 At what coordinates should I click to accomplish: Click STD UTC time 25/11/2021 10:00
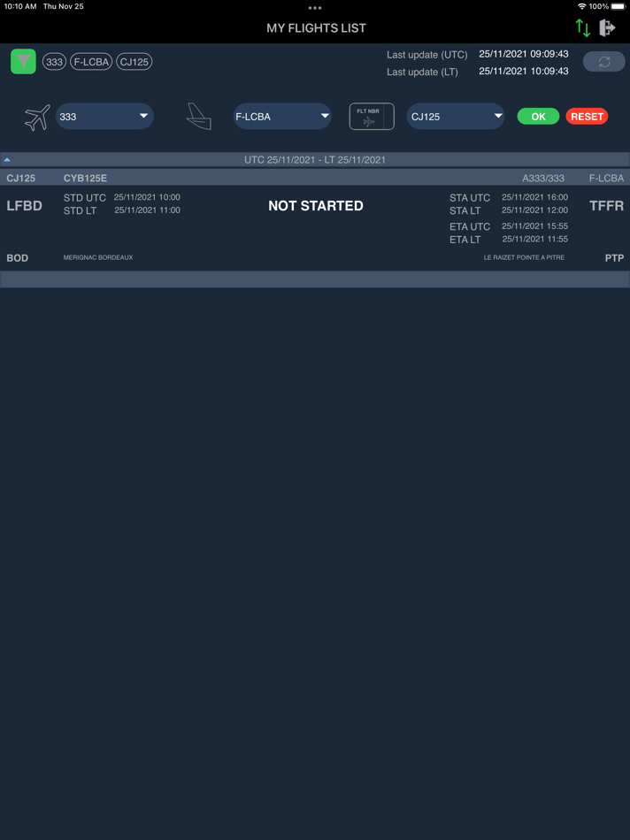(x=147, y=197)
